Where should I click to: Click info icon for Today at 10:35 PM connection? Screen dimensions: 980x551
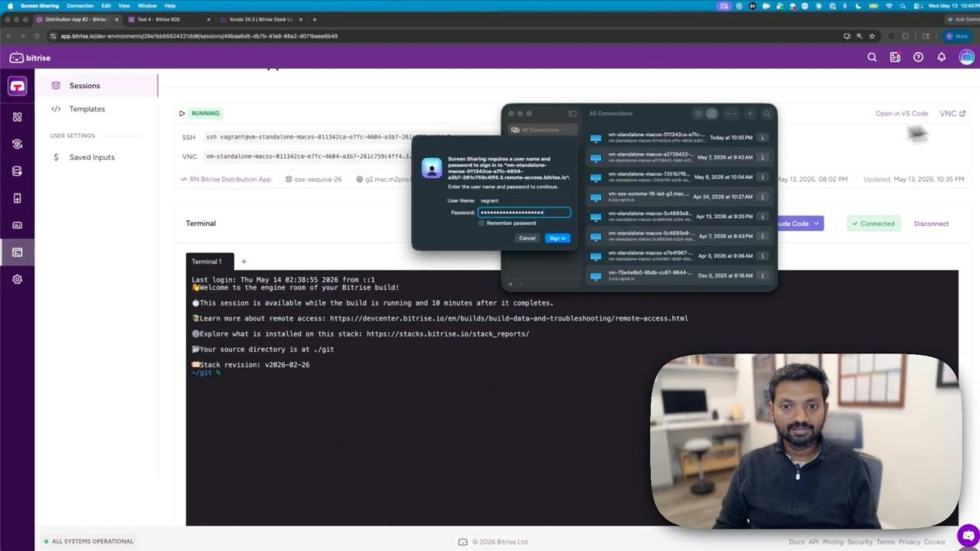(763, 138)
